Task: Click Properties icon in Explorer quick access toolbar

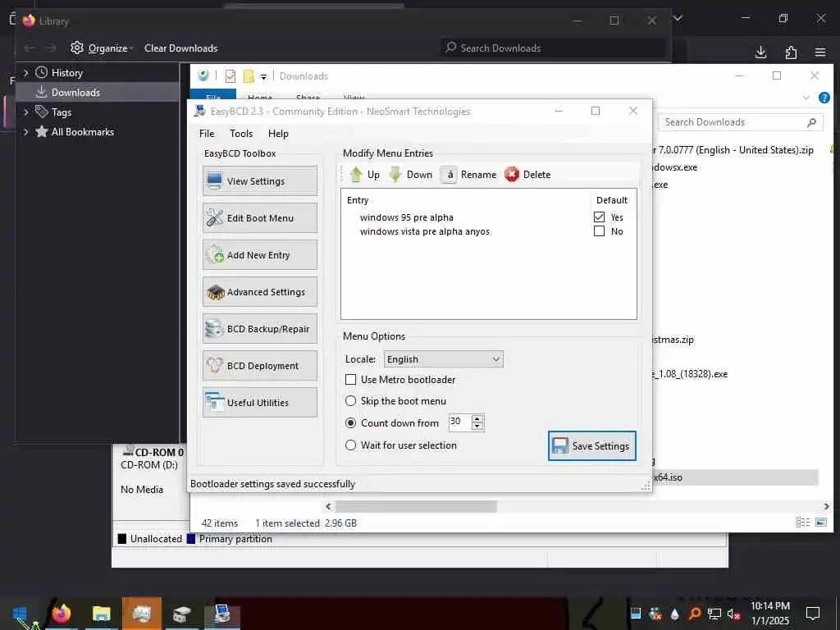Action: pyautogui.click(x=231, y=76)
